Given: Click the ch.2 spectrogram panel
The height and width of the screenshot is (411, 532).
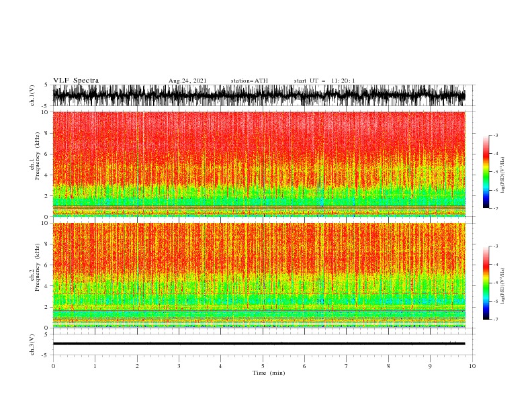Looking at the screenshot, I should coord(259,275).
